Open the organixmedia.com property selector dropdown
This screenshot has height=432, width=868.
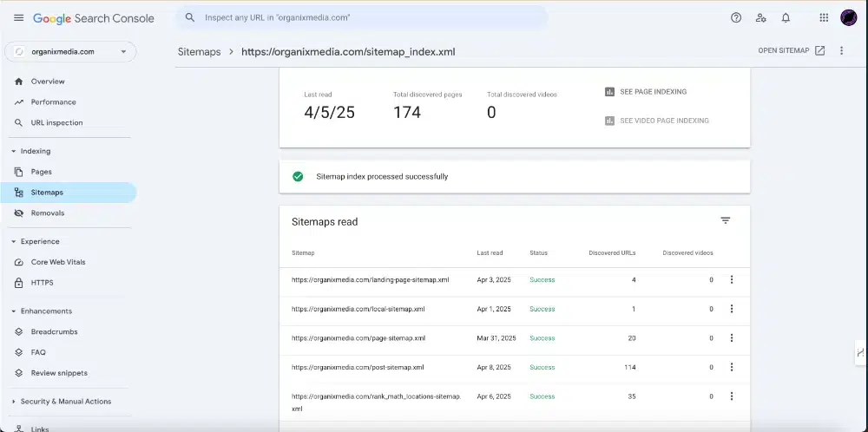[x=70, y=51]
